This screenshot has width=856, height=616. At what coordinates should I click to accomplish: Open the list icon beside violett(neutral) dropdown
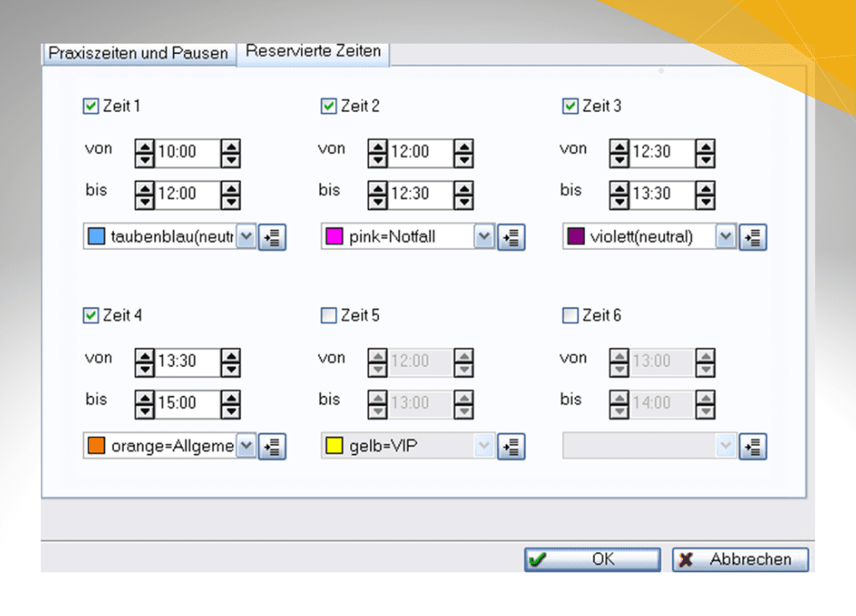(x=752, y=237)
